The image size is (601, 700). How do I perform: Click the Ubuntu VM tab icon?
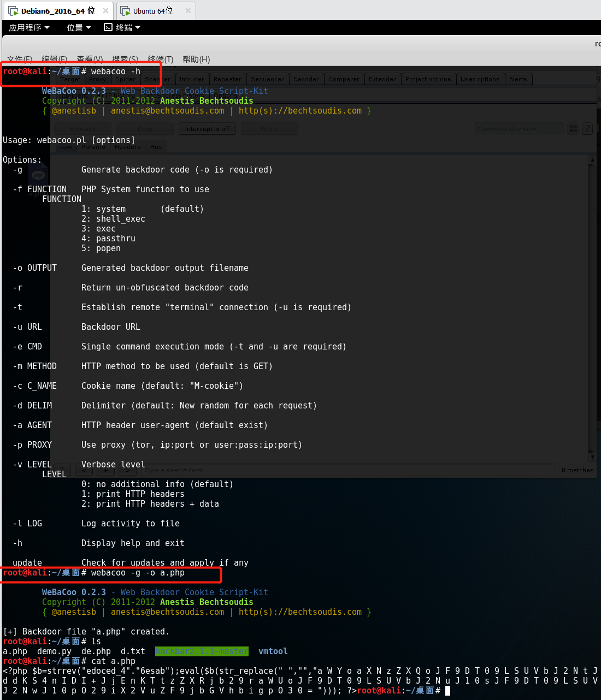click(125, 11)
